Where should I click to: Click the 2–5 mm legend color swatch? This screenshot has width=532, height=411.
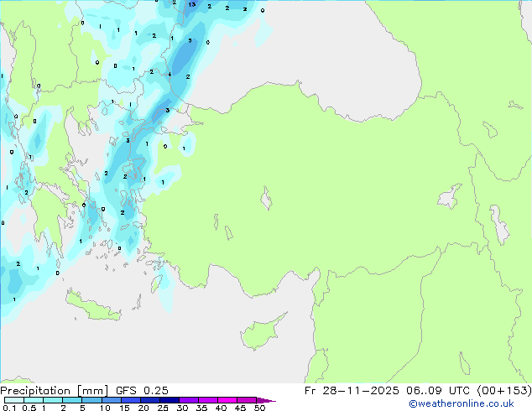[72, 400]
